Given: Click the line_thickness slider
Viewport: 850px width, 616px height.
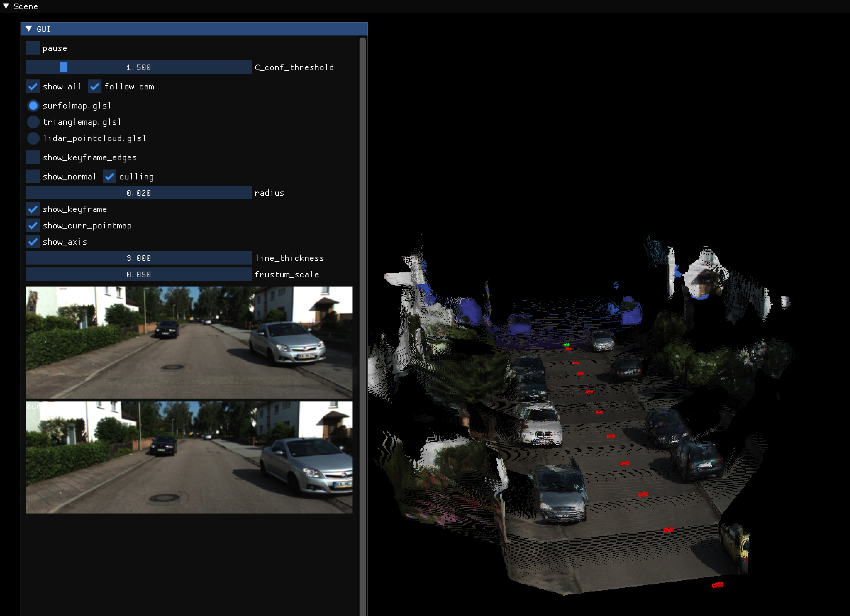Looking at the screenshot, I should point(139,258).
